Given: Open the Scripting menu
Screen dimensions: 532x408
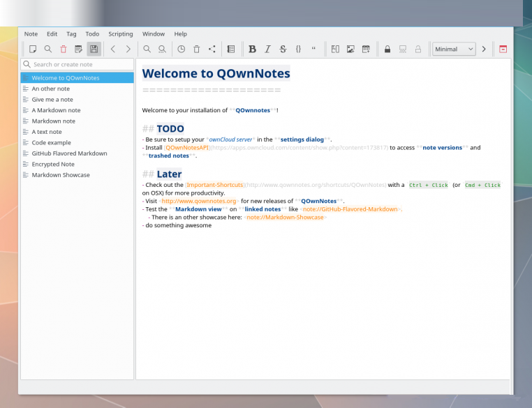Looking at the screenshot, I should tap(121, 33).
